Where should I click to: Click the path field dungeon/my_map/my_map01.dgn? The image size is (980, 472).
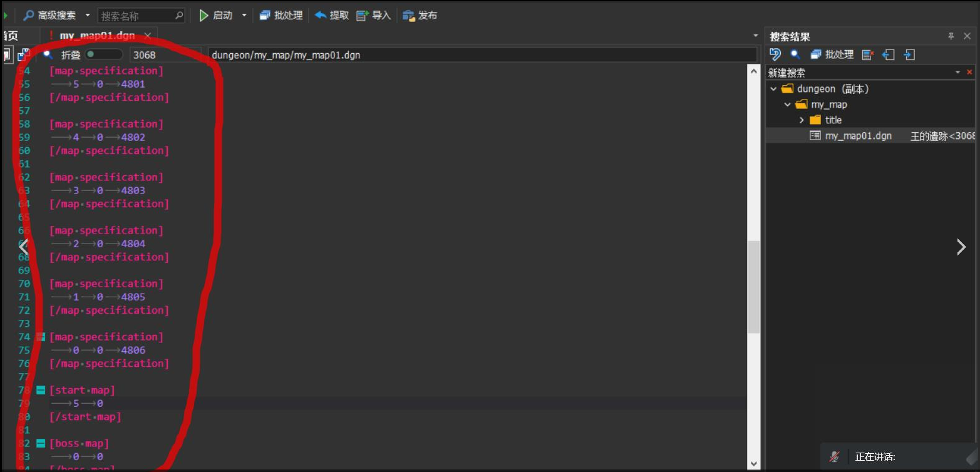click(482, 54)
